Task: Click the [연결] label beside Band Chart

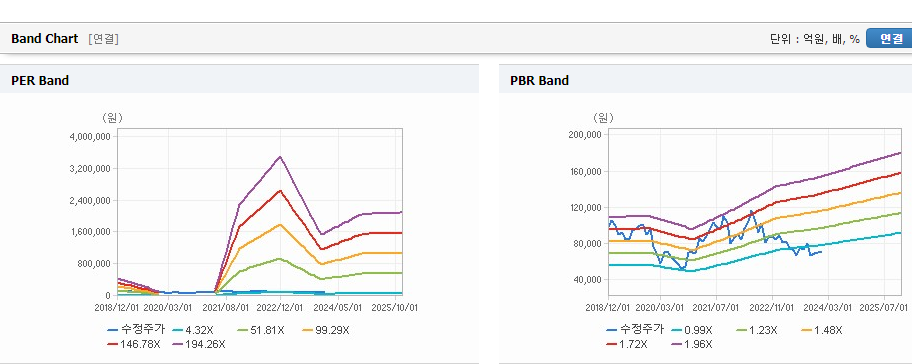Action: [104, 39]
